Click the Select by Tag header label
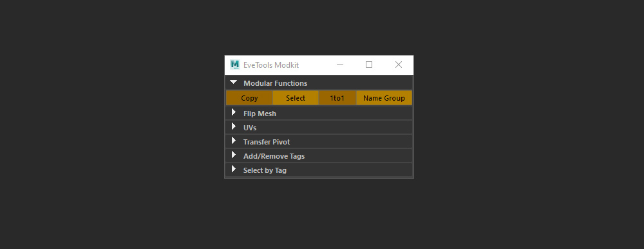Image resolution: width=644 pixels, height=249 pixels. click(x=265, y=170)
